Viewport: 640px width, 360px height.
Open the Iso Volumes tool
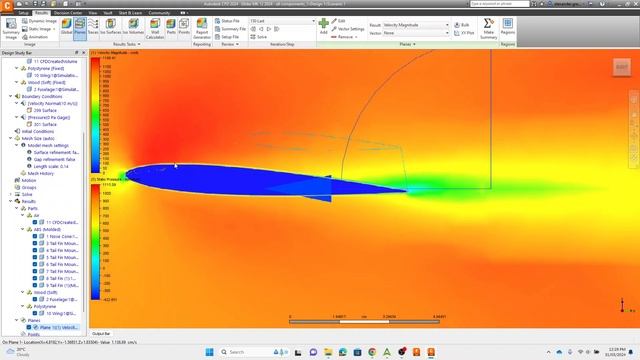tap(133, 27)
